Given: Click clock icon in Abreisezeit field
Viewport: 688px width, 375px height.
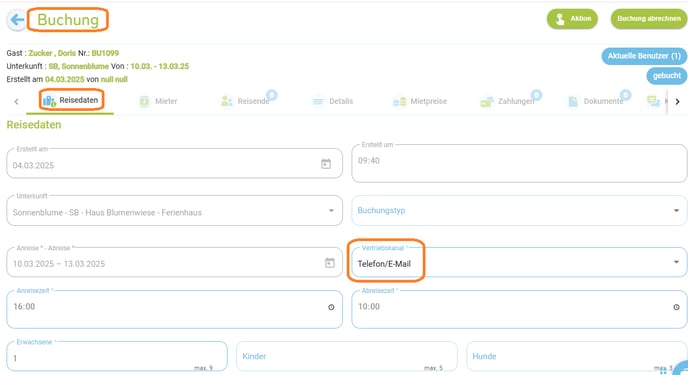Looking at the screenshot, I should click(676, 307).
